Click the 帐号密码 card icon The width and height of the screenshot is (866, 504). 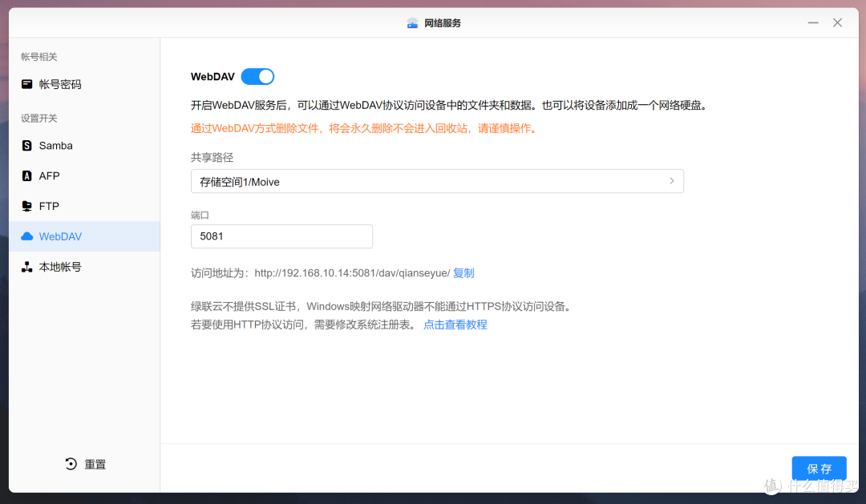[x=26, y=84]
